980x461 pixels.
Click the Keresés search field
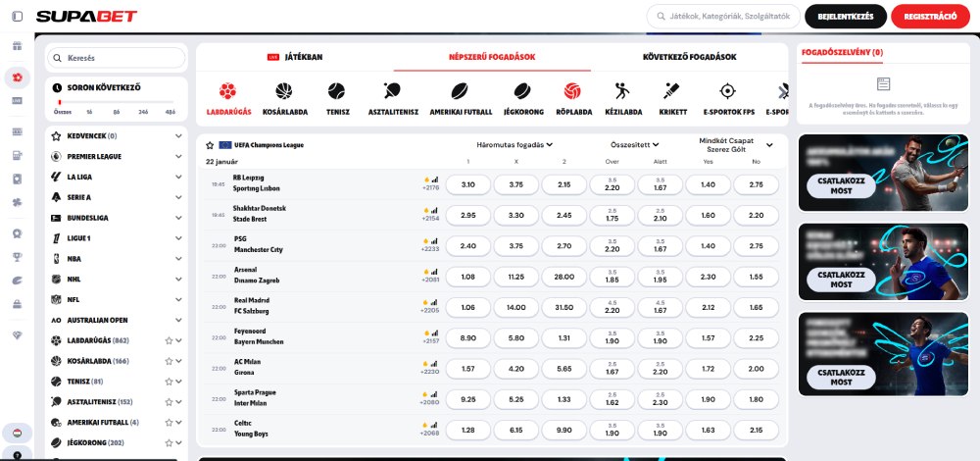tap(118, 58)
